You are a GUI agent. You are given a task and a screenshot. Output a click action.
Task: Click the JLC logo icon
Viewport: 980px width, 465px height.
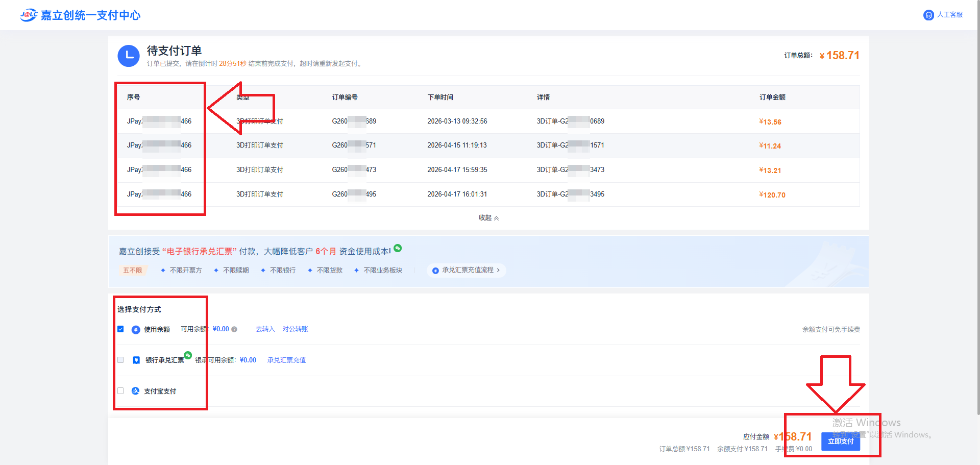coord(29,15)
